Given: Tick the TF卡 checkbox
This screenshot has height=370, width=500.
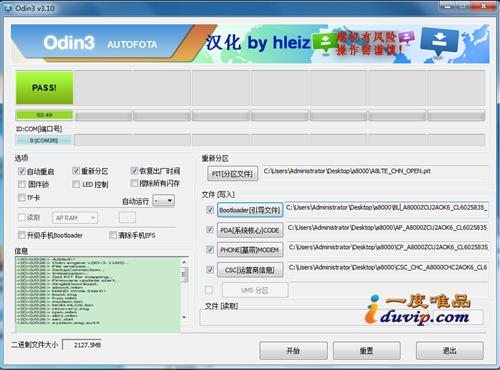Looking at the screenshot, I should [22, 197].
